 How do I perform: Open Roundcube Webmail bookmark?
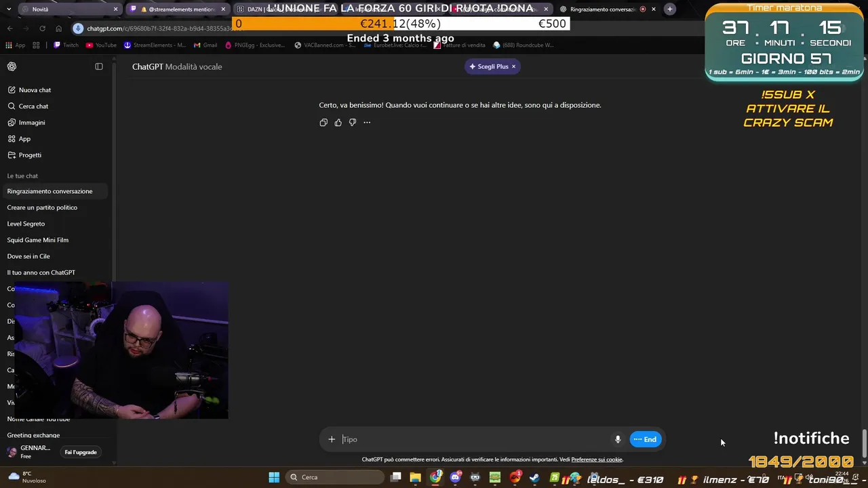pos(524,45)
